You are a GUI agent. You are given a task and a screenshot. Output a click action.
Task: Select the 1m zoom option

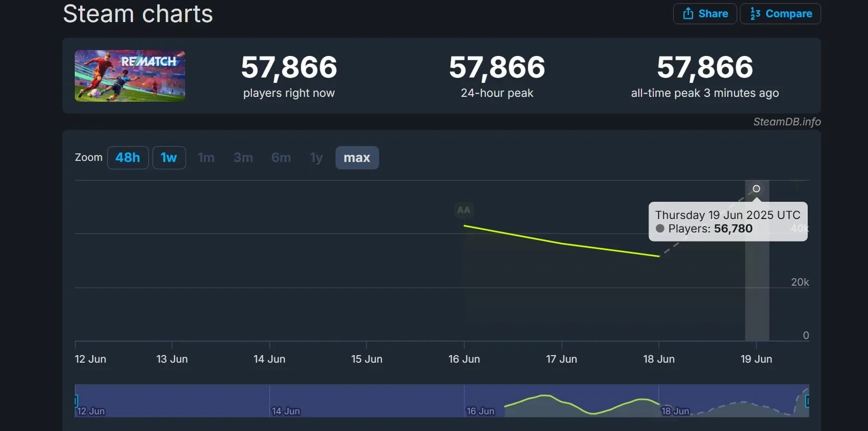[x=206, y=158]
